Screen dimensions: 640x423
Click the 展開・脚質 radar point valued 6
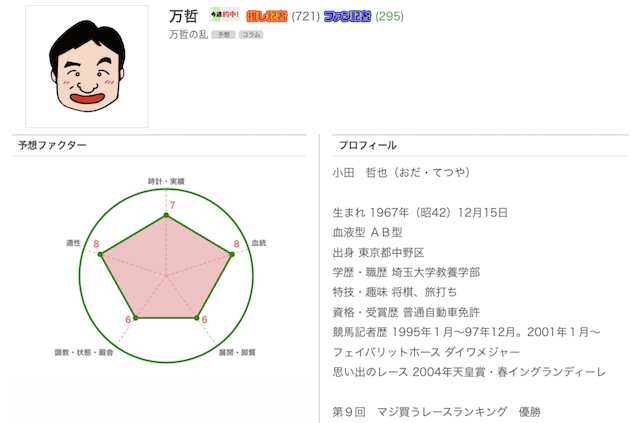tap(196, 318)
